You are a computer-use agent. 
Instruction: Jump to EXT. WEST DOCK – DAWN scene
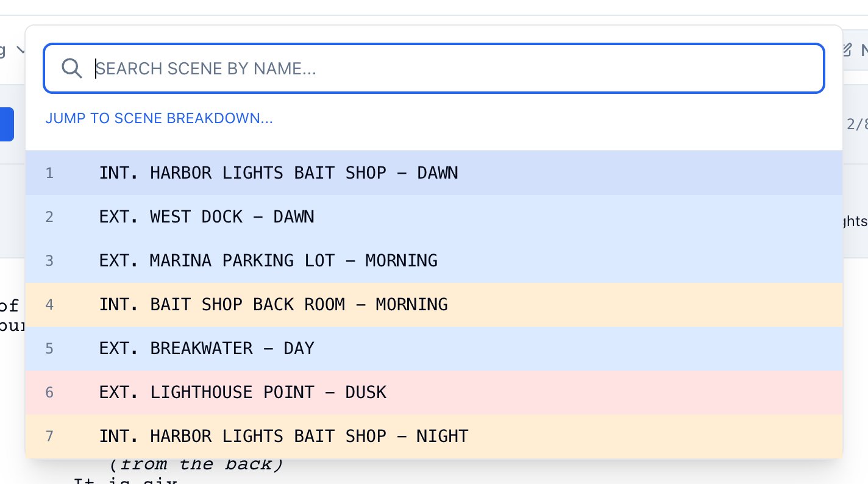click(434, 217)
